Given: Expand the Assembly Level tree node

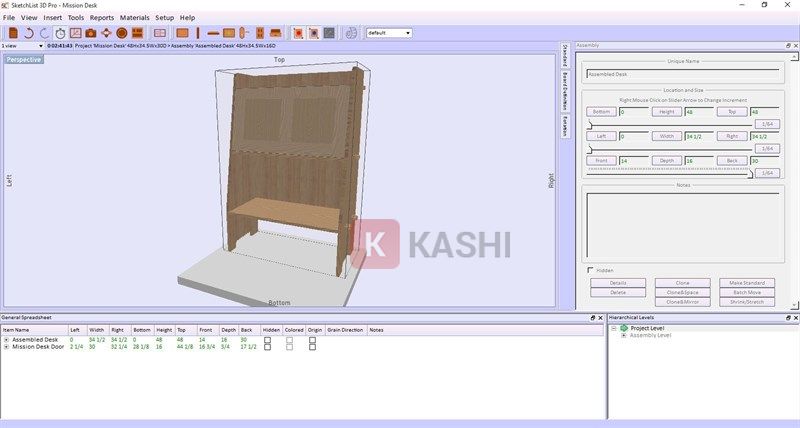Looking at the screenshot, I should 623,336.
